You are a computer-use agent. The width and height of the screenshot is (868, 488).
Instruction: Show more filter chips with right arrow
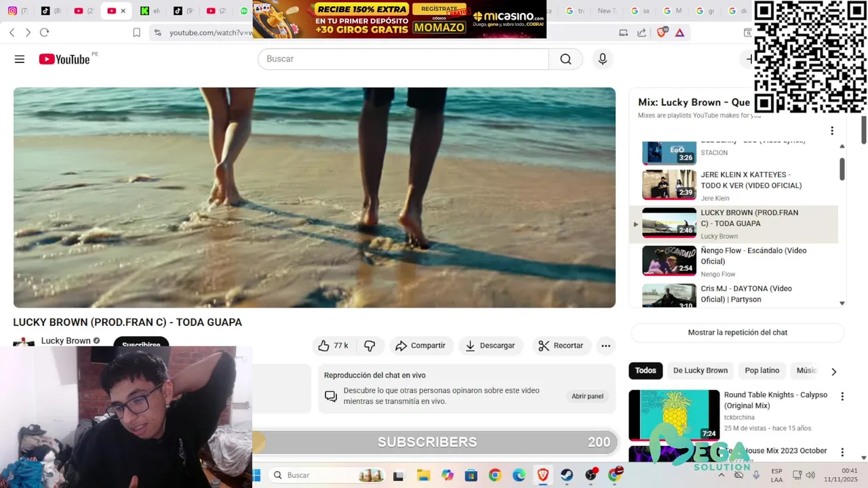click(833, 371)
